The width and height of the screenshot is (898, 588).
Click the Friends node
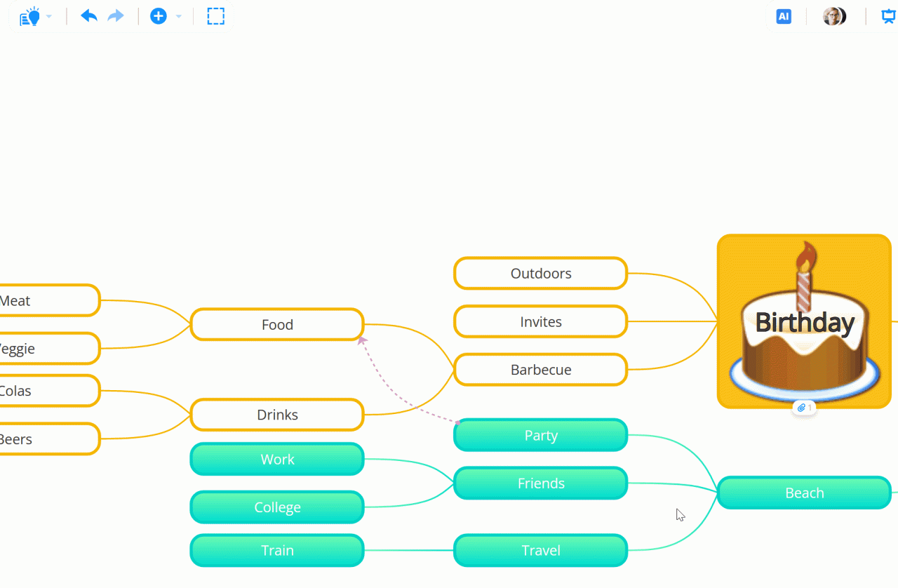(540, 483)
